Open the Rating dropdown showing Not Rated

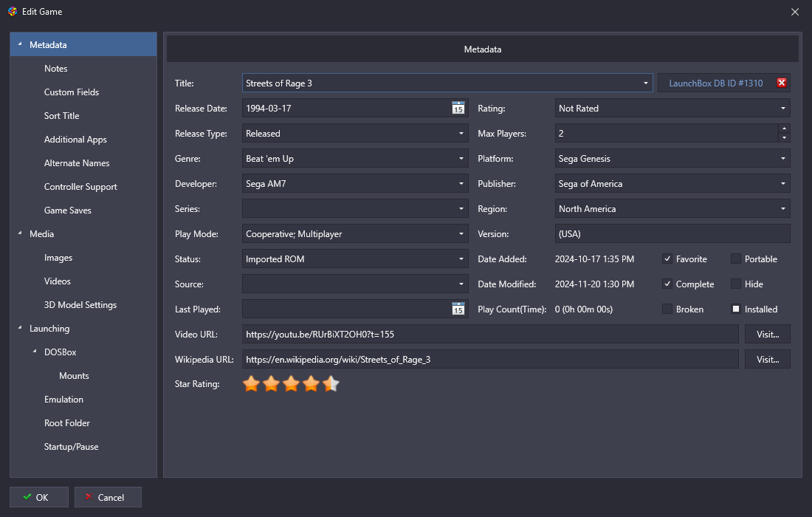click(x=782, y=108)
